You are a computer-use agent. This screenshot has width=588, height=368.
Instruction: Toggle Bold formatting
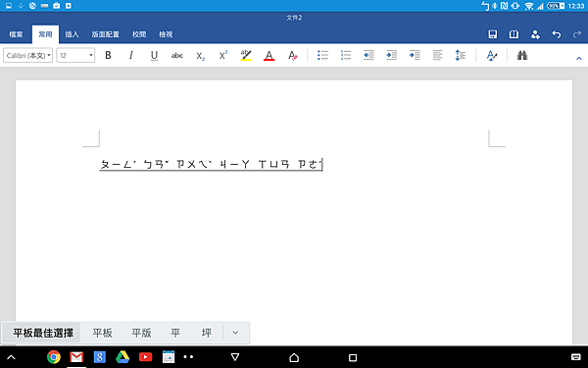[108, 56]
